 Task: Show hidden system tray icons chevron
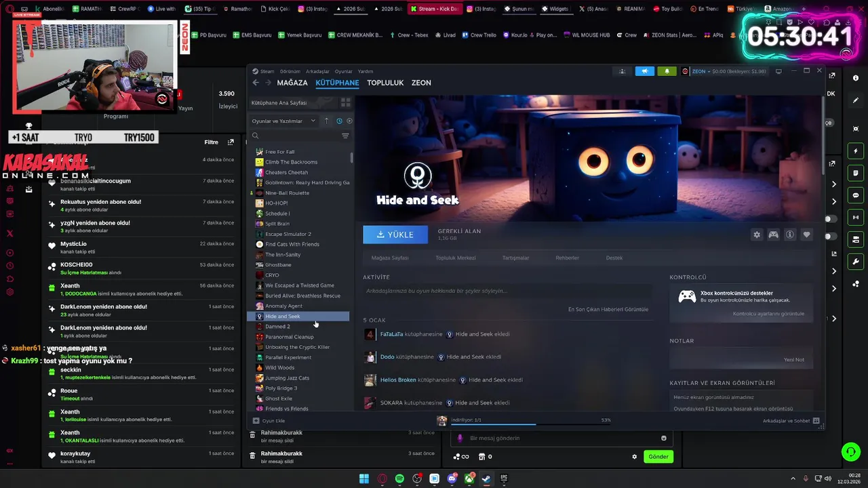coord(794,479)
